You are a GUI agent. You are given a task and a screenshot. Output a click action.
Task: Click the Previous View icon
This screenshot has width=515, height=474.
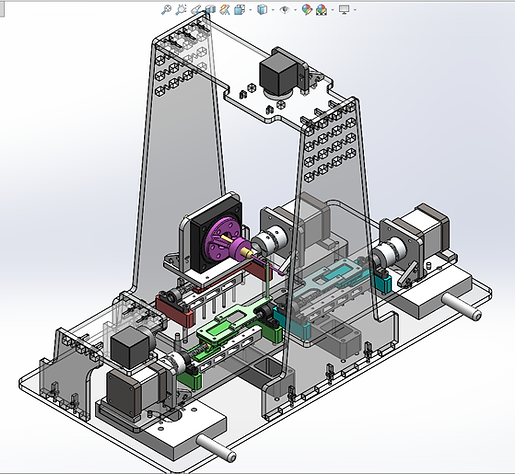point(196,10)
